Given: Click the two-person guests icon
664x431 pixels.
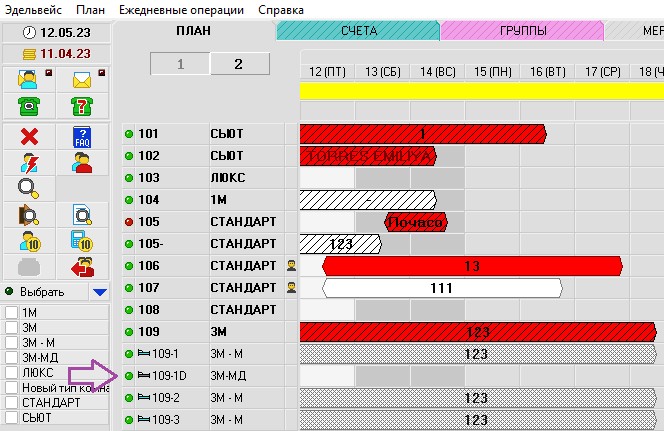Looking at the screenshot, I should pyautogui.click(x=82, y=162).
